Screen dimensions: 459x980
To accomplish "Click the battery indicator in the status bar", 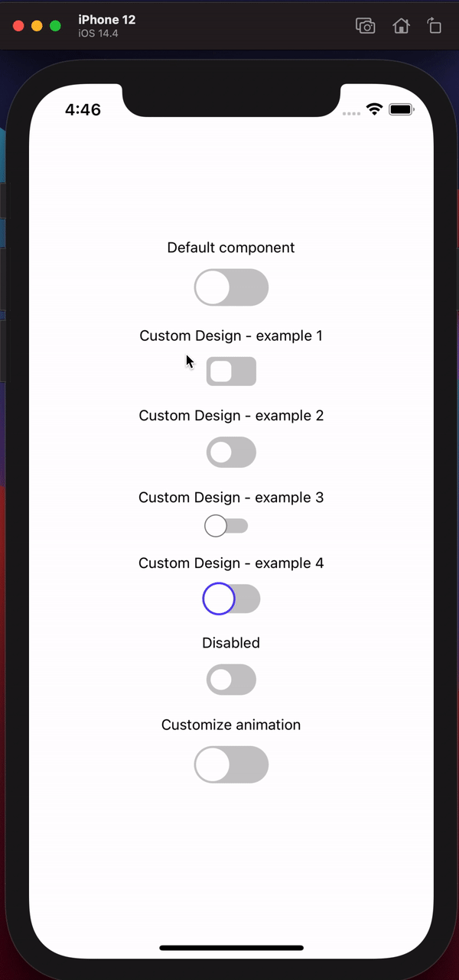I will pyautogui.click(x=400, y=109).
